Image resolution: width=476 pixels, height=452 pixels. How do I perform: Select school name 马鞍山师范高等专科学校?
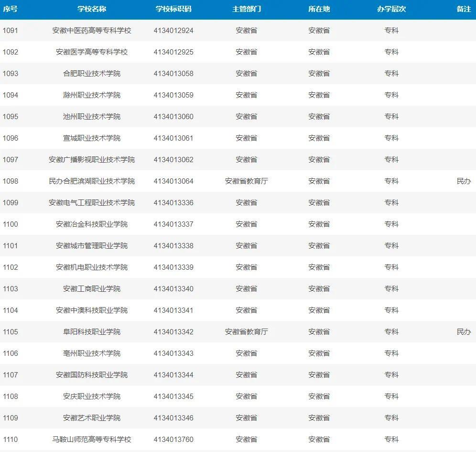point(92,440)
